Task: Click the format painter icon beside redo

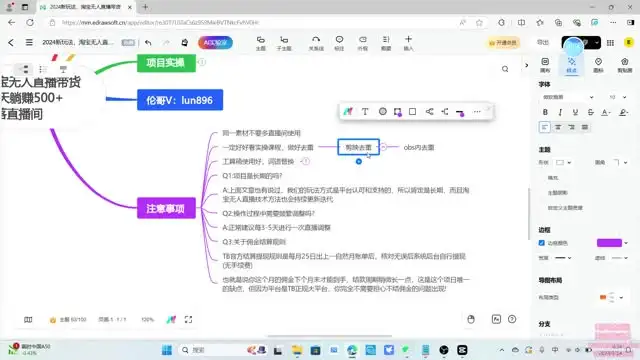Action: [184, 42]
